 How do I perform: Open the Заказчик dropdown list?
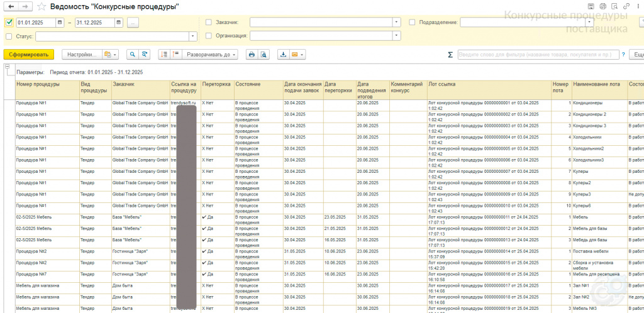point(396,23)
